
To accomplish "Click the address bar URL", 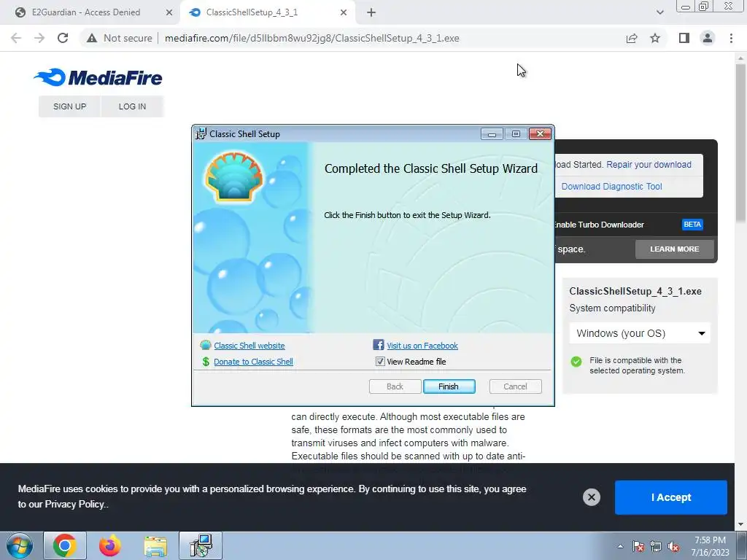I will [x=312, y=38].
